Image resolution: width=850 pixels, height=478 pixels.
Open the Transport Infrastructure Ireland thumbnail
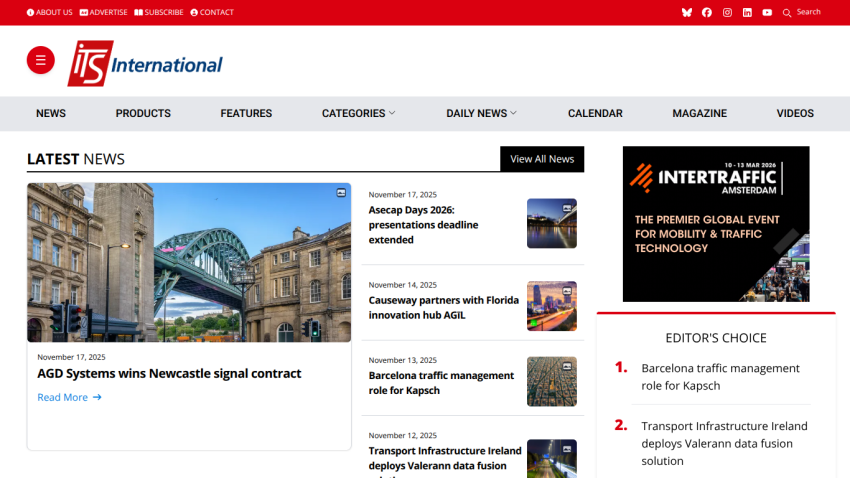point(552,458)
